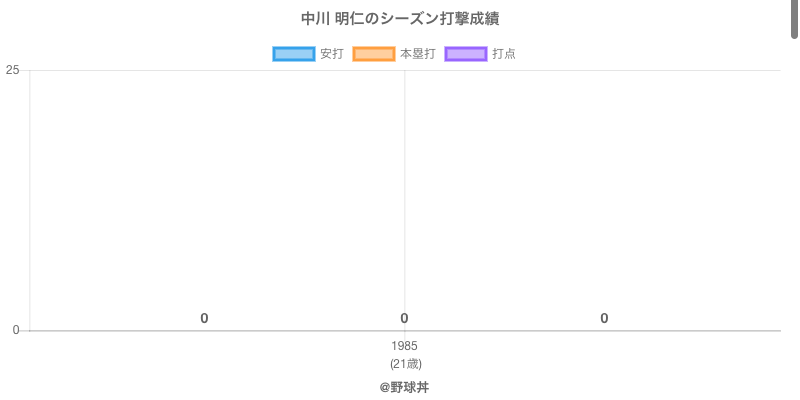This screenshot has width=800, height=400.
Task: Hide the 安打 series via legend text
Action: click(331, 54)
